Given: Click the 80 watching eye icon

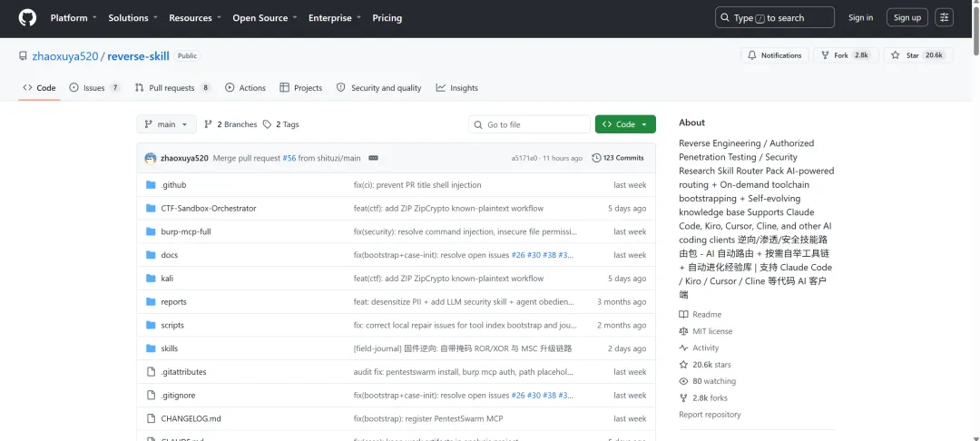Looking at the screenshot, I should 684,381.
